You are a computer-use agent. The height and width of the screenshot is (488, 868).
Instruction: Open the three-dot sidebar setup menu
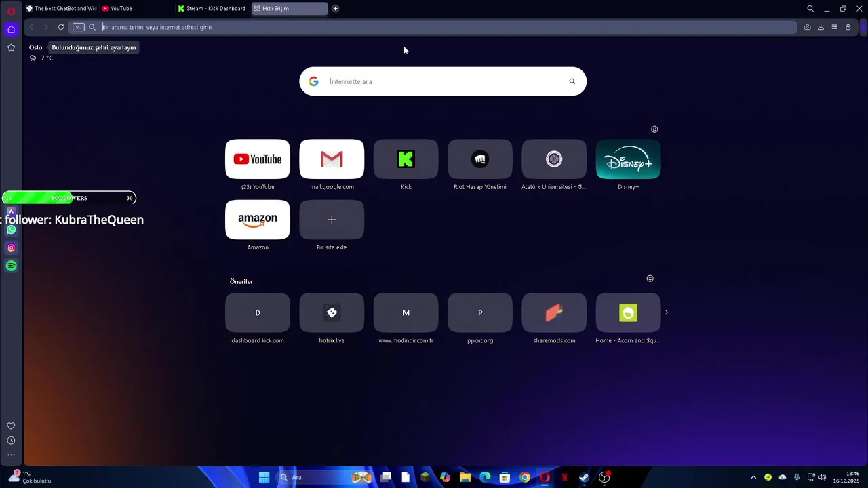(x=11, y=455)
